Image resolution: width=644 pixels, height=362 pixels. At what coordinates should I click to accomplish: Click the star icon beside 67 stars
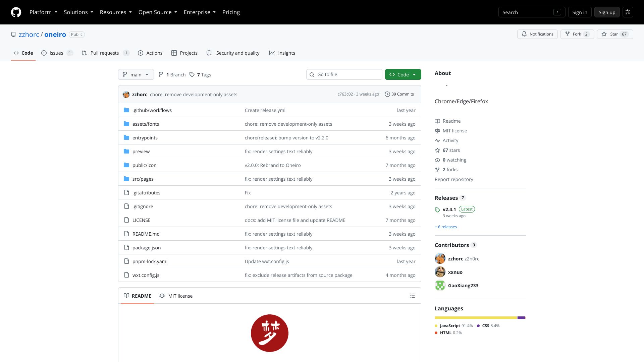click(437, 150)
